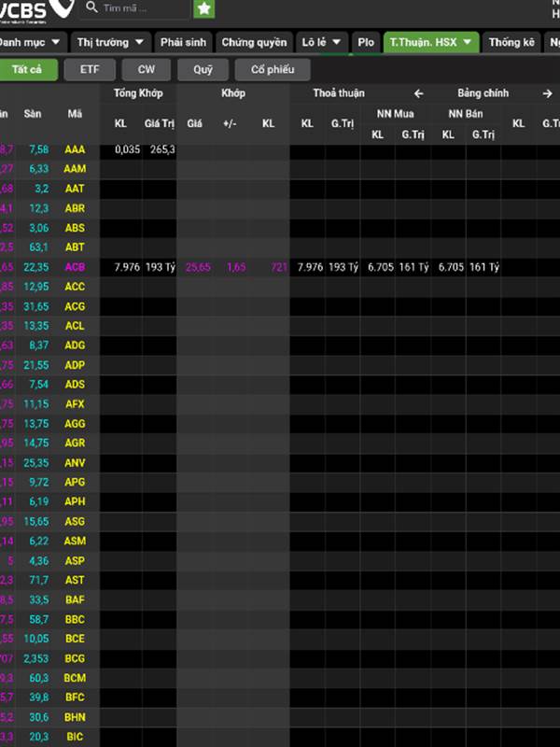Show only Cổ phiếu stocks
The width and height of the screenshot is (560, 747).
click(x=273, y=70)
